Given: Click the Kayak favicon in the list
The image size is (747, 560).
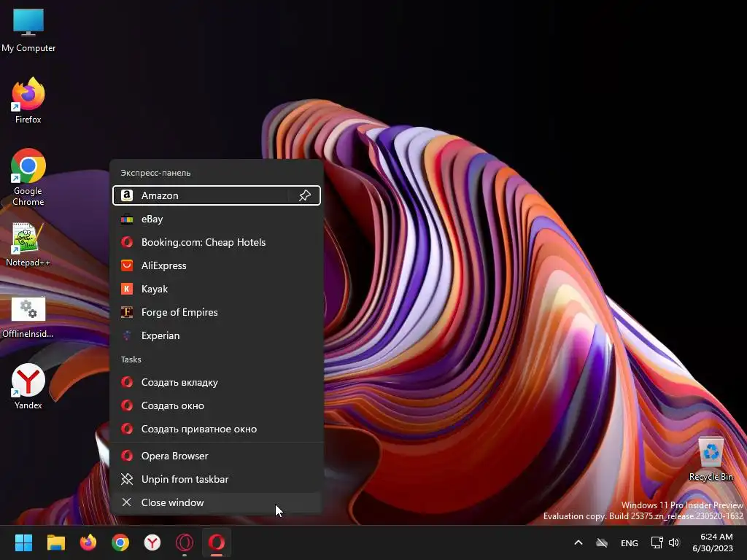Looking at the screenshot, I should click(x=127, y=289).
